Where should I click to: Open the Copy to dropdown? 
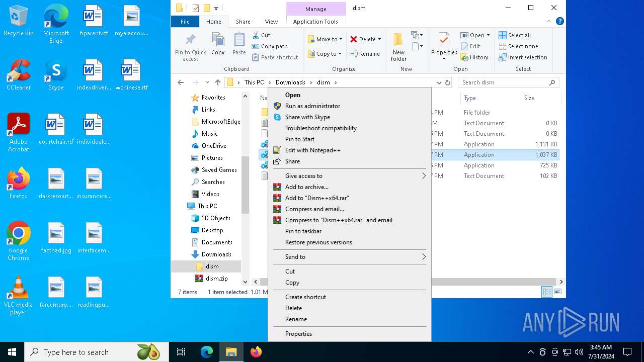325,54
